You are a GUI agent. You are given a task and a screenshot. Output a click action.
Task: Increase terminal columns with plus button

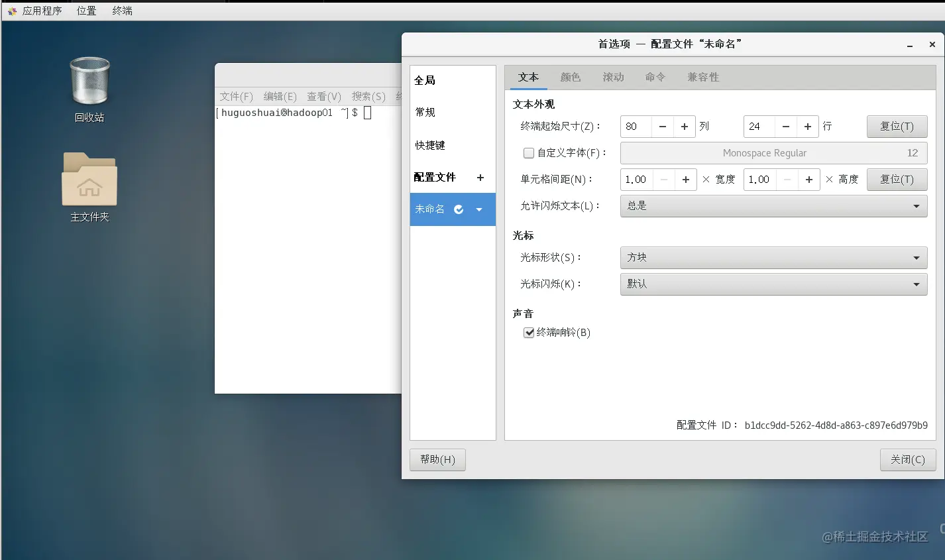point(685,127)
